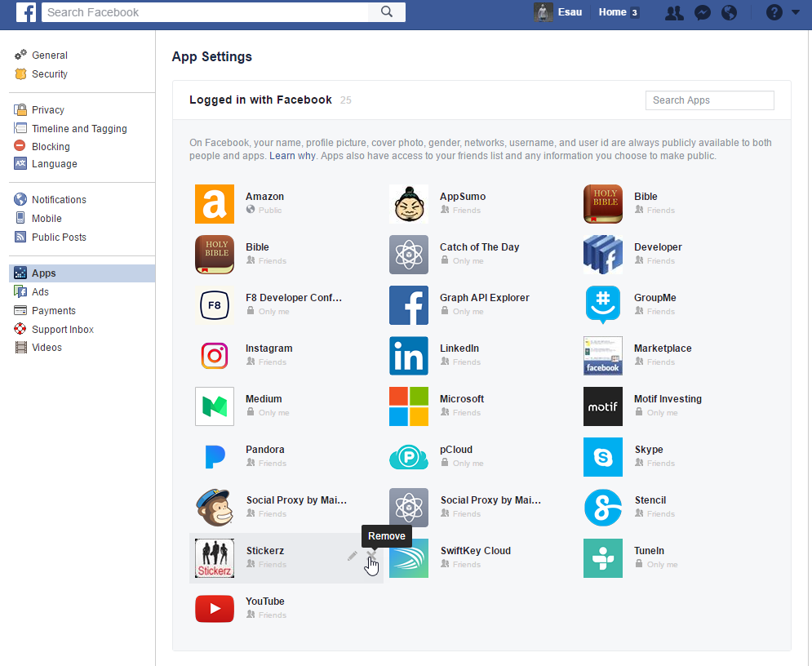Switch to Payments settings
Screen dimensions: 812x666
53,310
